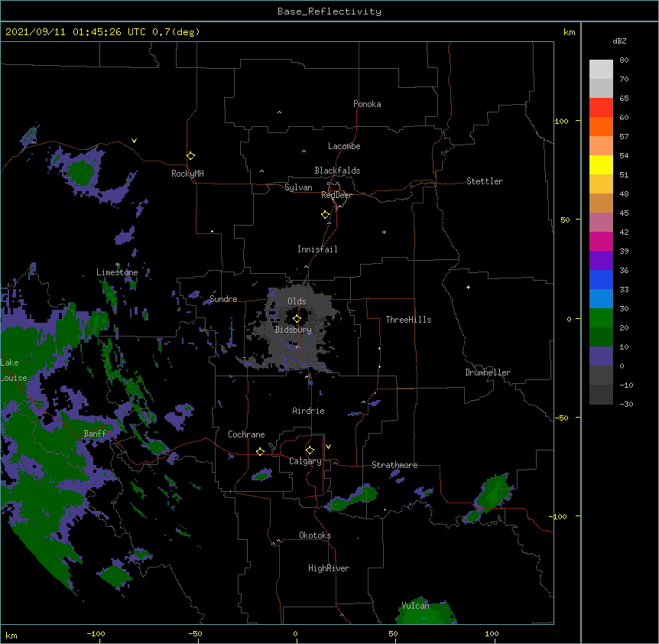Click the Didsbury town label
This screenshot has width=659, height=644.
(294, 330)
